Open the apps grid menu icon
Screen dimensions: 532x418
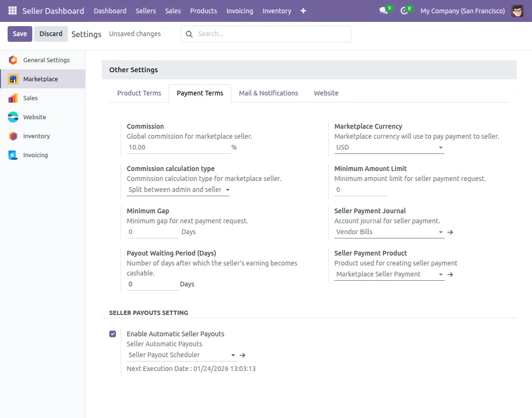click(x=12, y=10)
